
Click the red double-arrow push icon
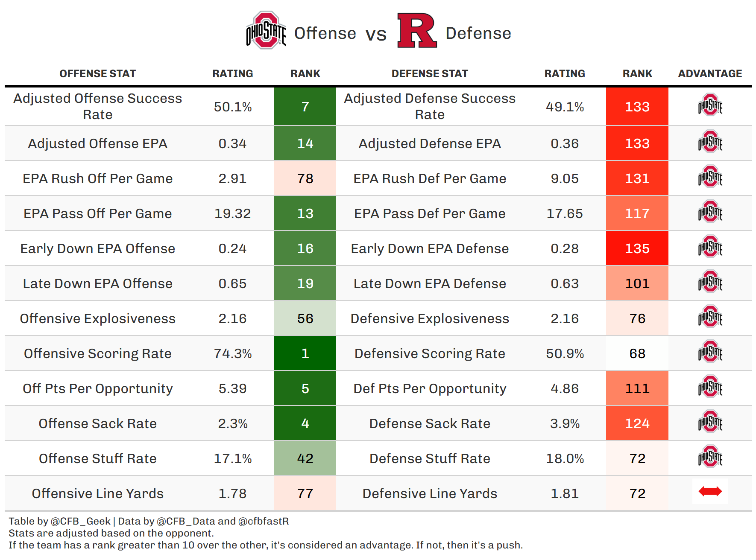coord(710,492)
